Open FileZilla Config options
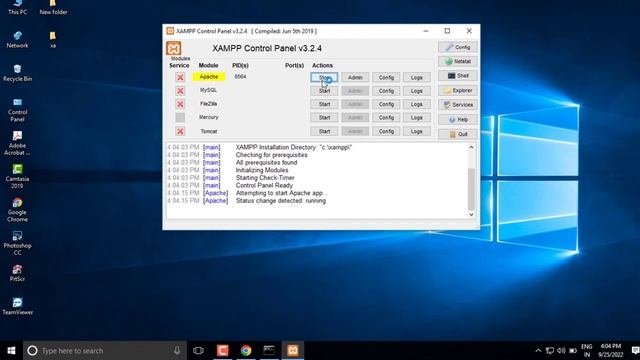 click(x=386, y=104)
